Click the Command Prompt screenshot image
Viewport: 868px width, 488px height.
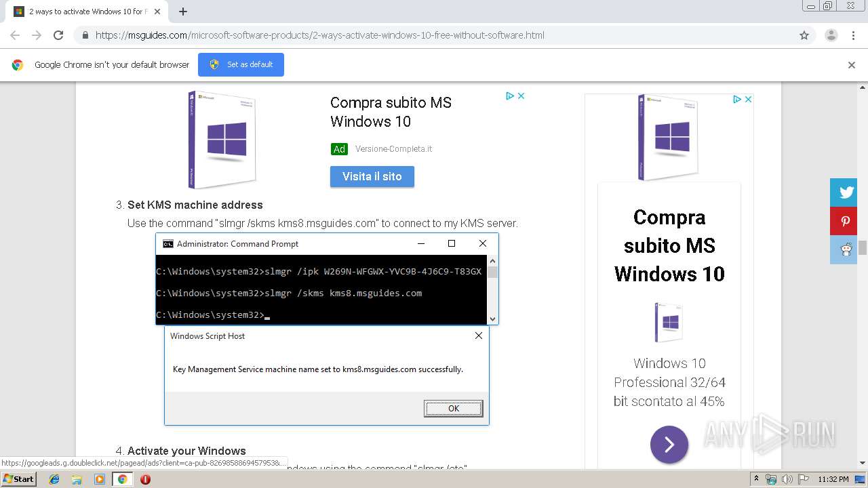tap(327, 329)
